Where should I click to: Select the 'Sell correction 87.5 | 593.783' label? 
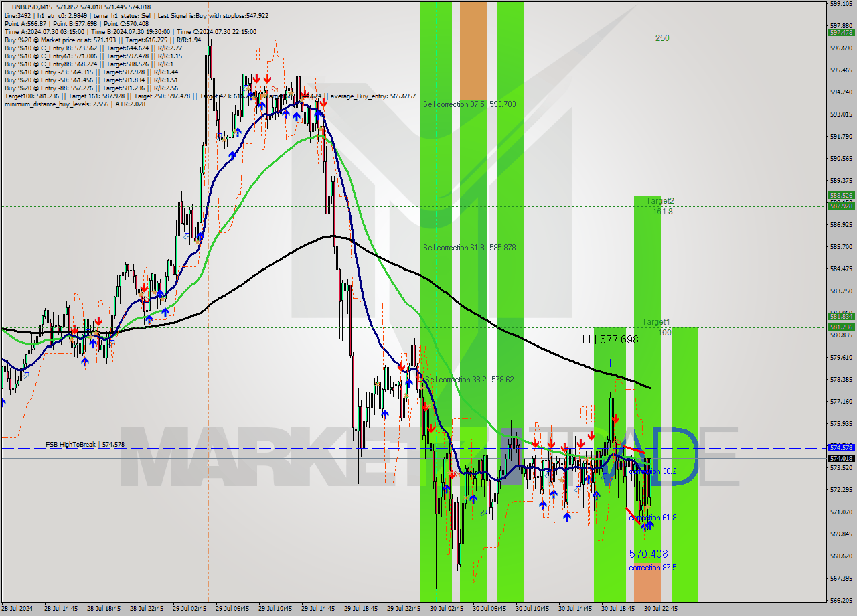[x=469, y=104]
